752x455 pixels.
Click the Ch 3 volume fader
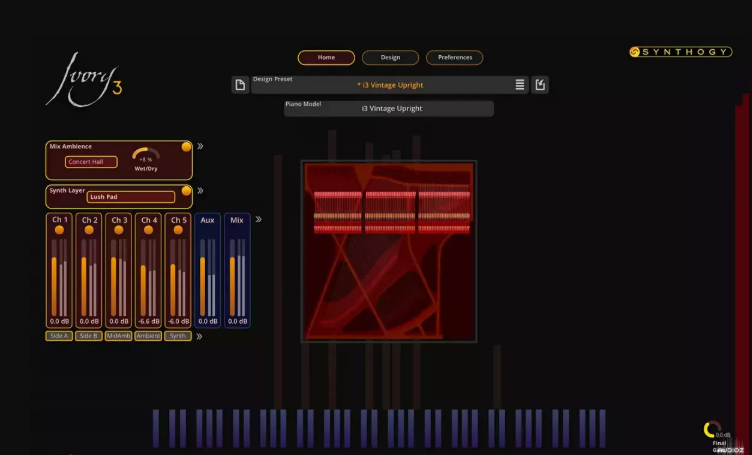coord(114,278)
